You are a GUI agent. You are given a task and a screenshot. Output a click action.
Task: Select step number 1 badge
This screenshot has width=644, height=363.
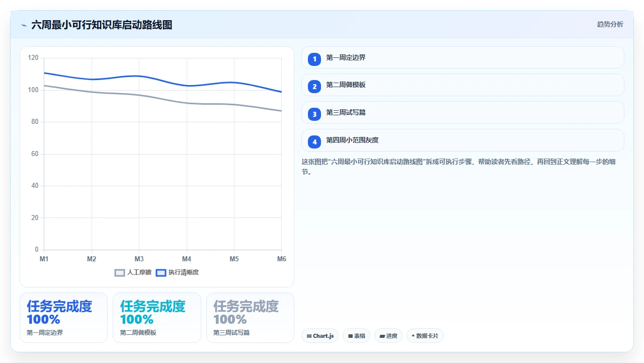(x=314, y=59)
